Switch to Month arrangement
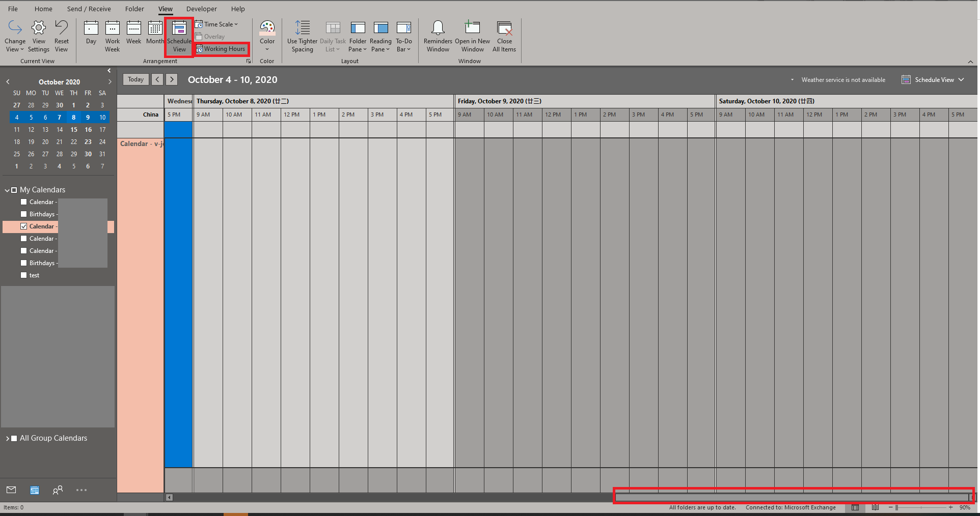980x516 pixels. click(155, 34)
